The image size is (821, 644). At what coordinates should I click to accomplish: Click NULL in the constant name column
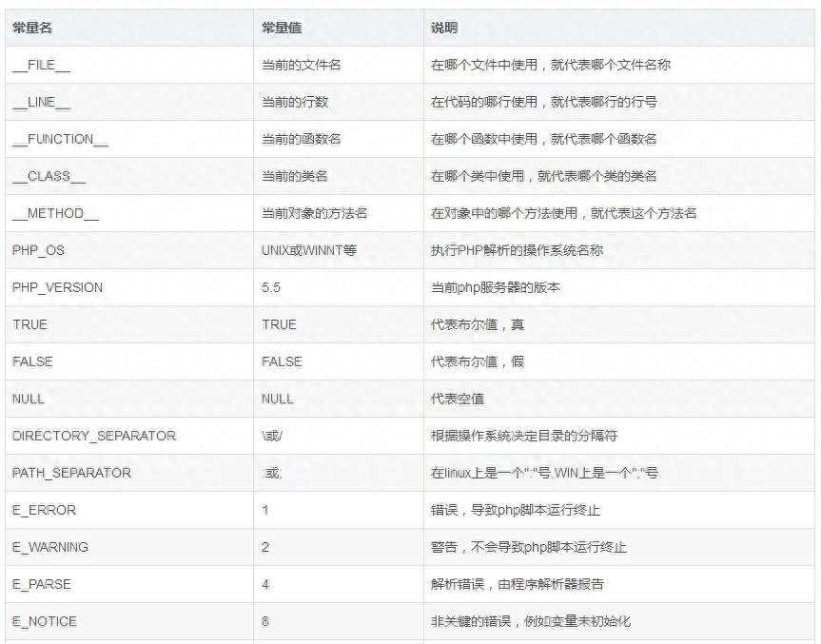[x=29, y=399]
